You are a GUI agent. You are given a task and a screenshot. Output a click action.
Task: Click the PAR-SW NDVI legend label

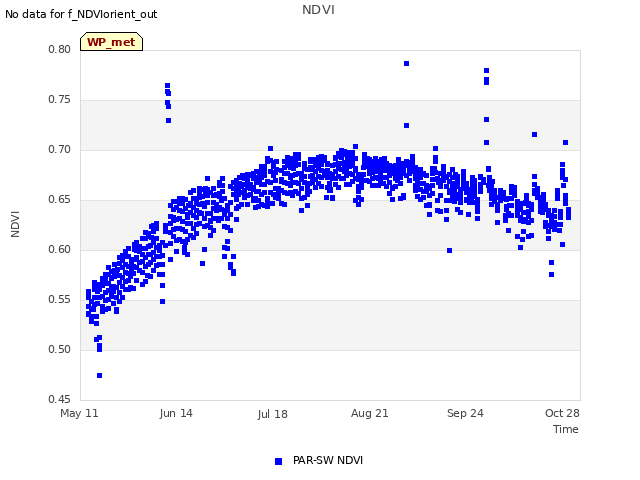tap(328, 460)
